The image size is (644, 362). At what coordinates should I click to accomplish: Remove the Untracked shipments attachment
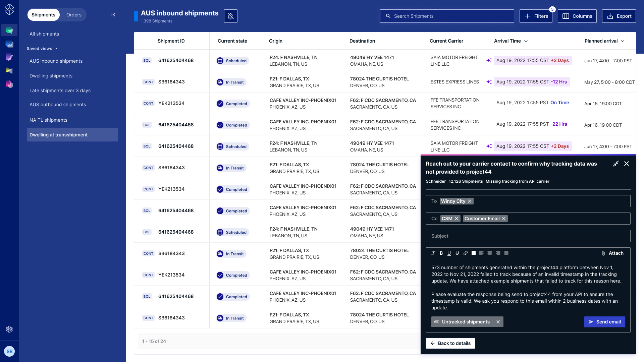498,322
